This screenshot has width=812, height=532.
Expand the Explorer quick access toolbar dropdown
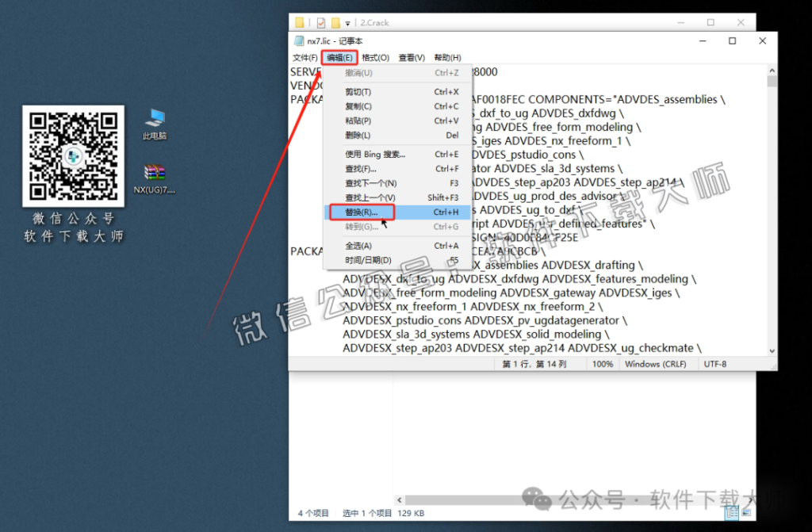point(347,24)
